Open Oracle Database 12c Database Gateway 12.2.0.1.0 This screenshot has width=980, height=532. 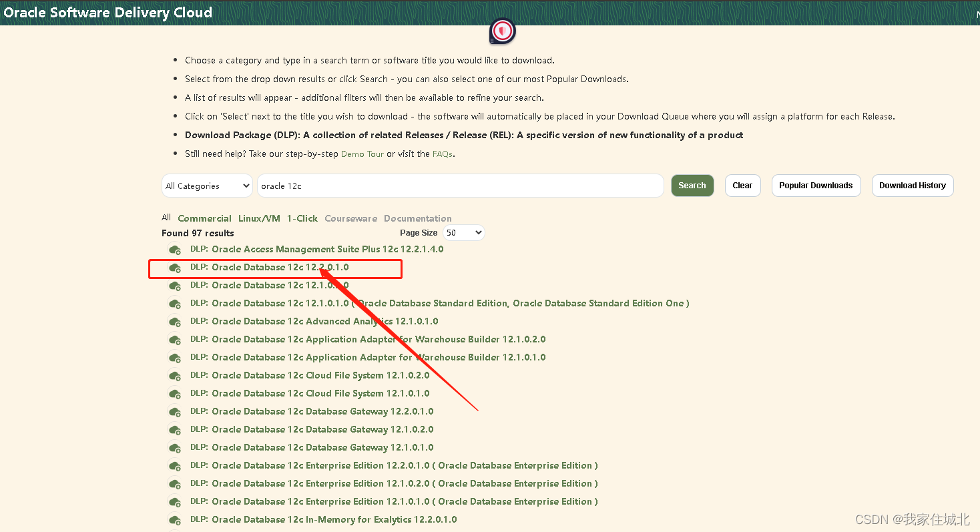(312, 411)
